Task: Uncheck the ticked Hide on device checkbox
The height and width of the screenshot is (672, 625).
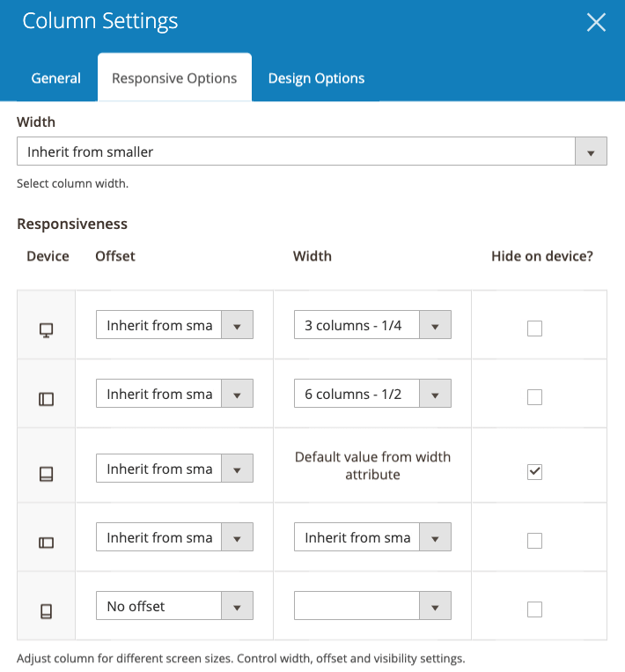Action: (x=534, y=472)
